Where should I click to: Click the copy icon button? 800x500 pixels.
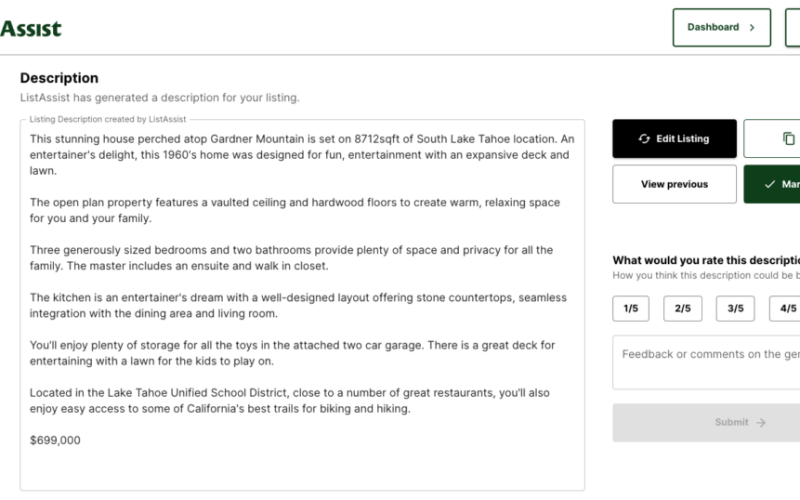(x=788, y=139)
